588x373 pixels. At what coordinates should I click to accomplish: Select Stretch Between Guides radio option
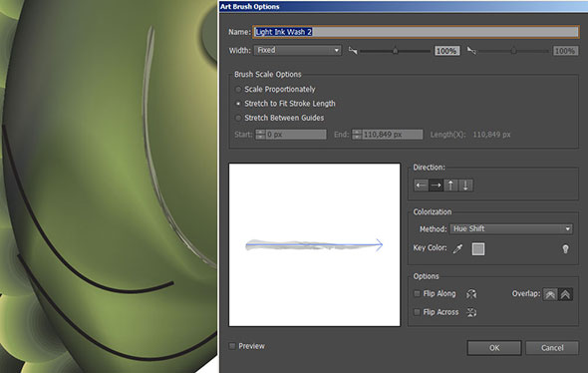238,118
